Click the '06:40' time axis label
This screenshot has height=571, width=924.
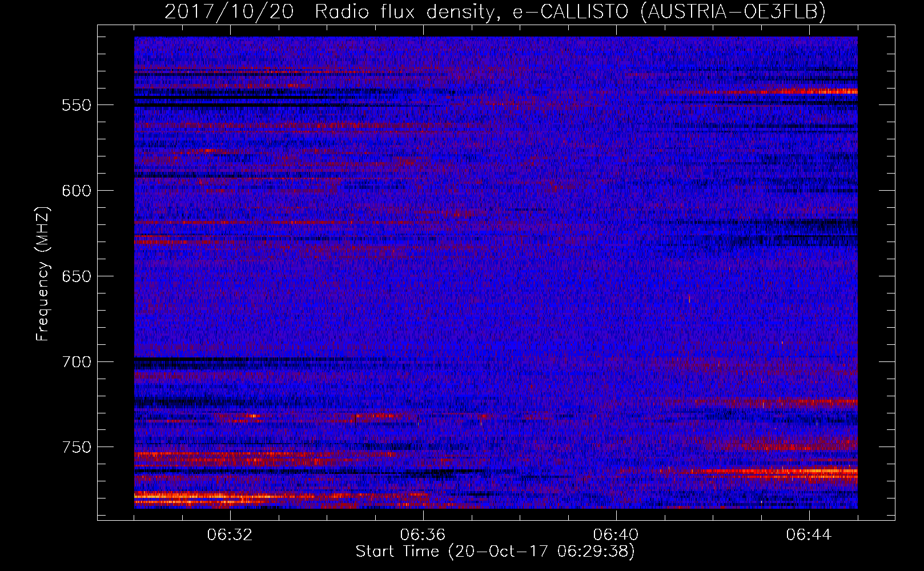(616, 535)
